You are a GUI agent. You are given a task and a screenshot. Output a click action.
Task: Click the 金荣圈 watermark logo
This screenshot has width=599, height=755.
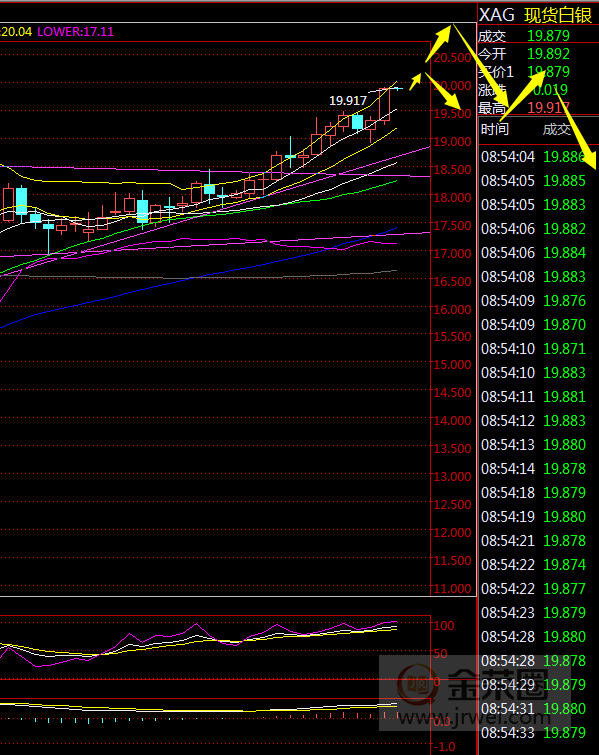coord(473,684)
